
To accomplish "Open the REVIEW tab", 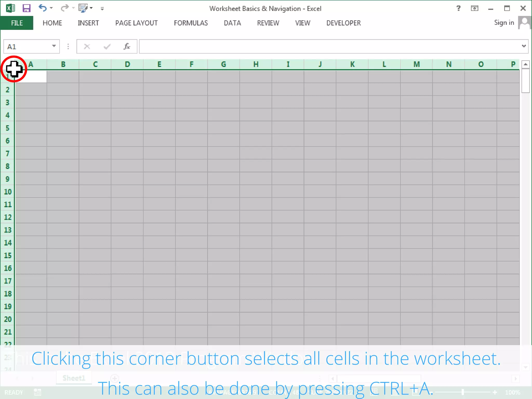I will [268, 23].
